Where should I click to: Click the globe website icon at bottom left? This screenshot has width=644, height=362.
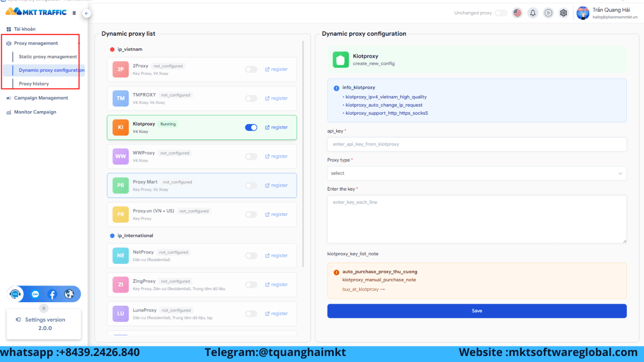(x=69, y=295)
